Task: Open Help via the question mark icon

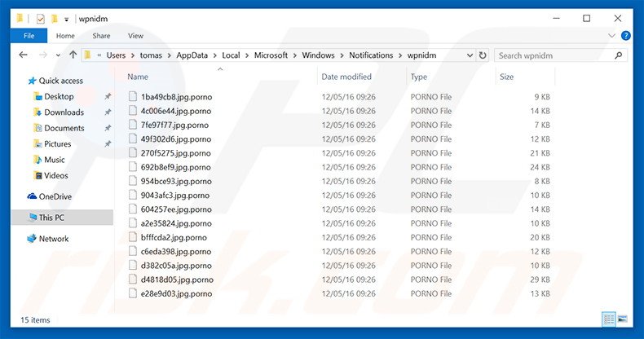Action: point(625,36)
